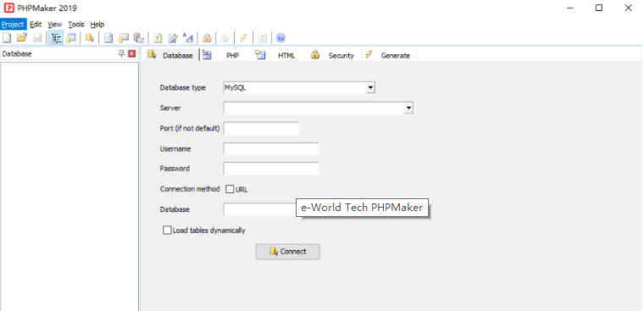Toggle the tree list view toolbar icon
The height and width of the screenshot is (311, 644).
(56, 38)
